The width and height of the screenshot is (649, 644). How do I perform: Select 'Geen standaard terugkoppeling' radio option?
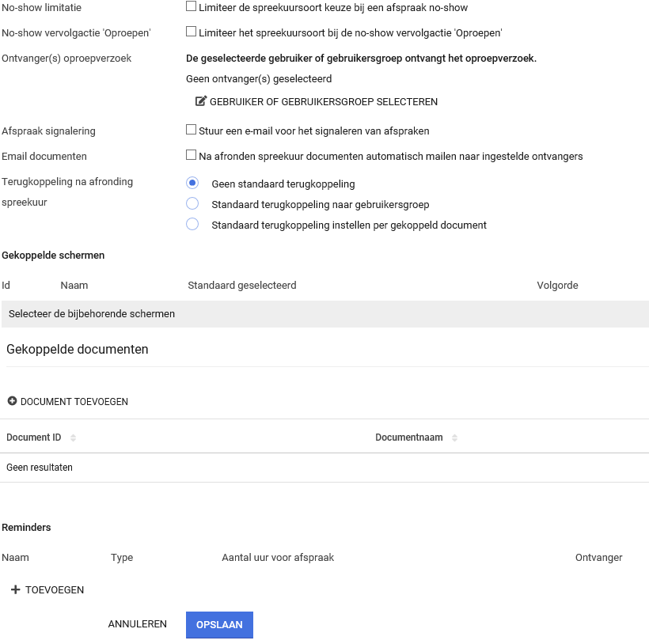(x=192, y=184)
